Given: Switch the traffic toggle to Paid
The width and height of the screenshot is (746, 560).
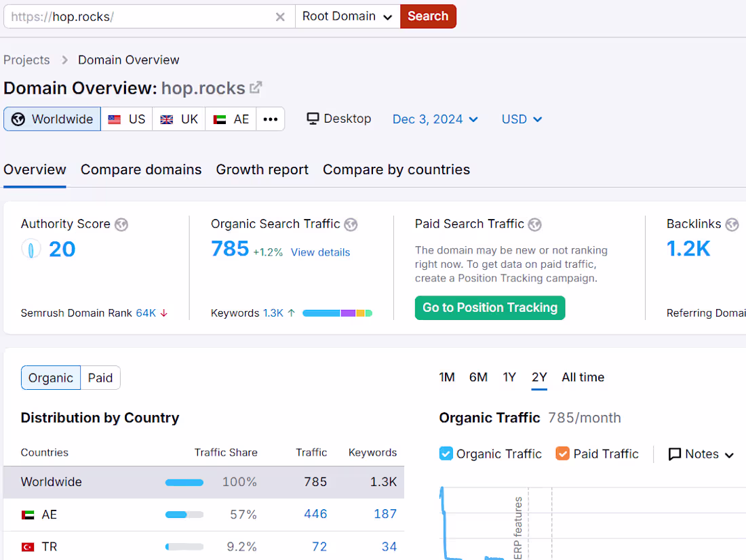Looking at the screenshot, I should (100, 378).
